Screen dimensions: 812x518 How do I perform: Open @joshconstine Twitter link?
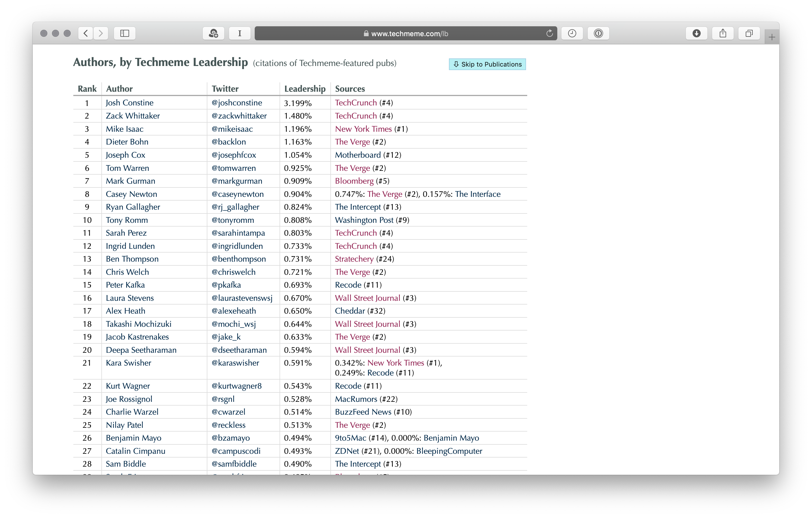(237, 103)
